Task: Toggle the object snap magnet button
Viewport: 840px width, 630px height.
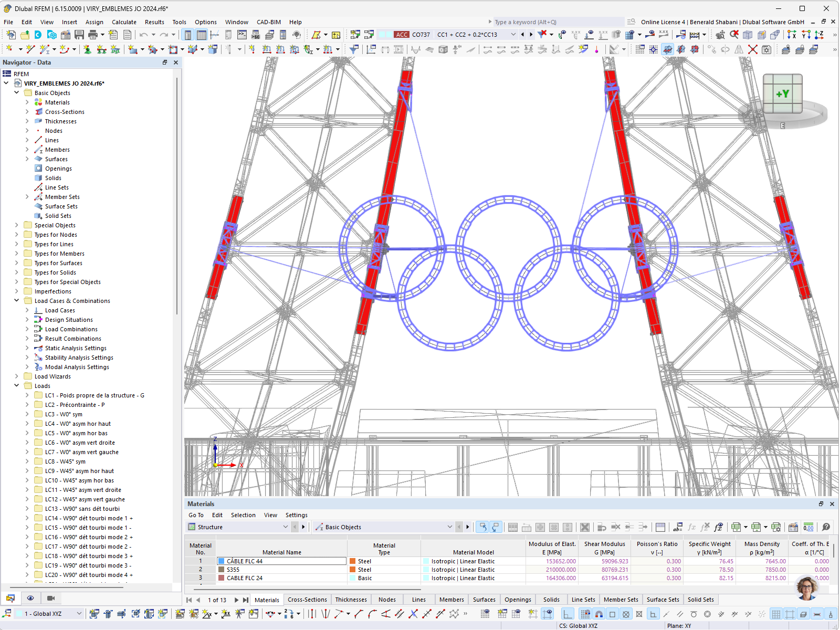Action: (x=598, y=614)
